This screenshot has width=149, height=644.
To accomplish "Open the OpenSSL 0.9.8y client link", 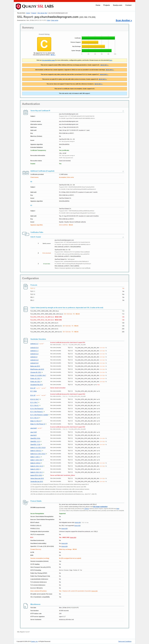I will [35, 438].
